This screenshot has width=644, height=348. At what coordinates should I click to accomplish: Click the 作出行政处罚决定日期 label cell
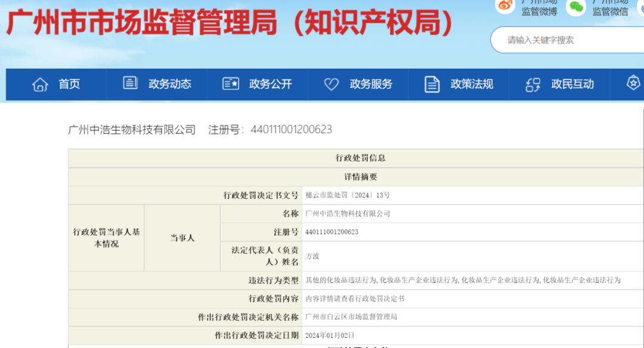(x=185, y=335)
